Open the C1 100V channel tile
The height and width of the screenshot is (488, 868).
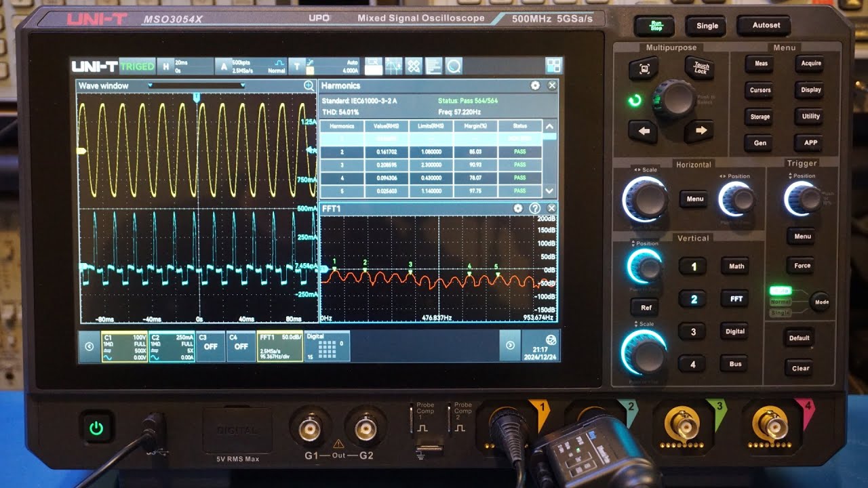[124, 346]
